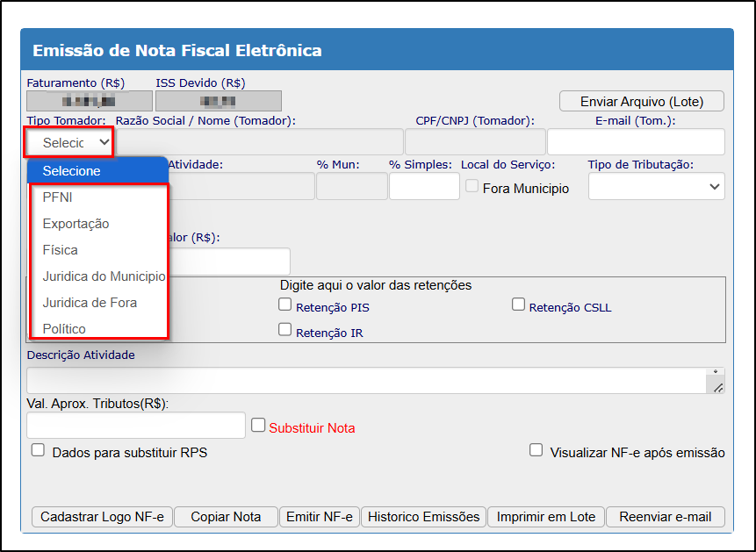The width and height of the screenshot is (756, 552).
Task: Tick the Retenção CSLL checkbox
Action: (518, 305)
